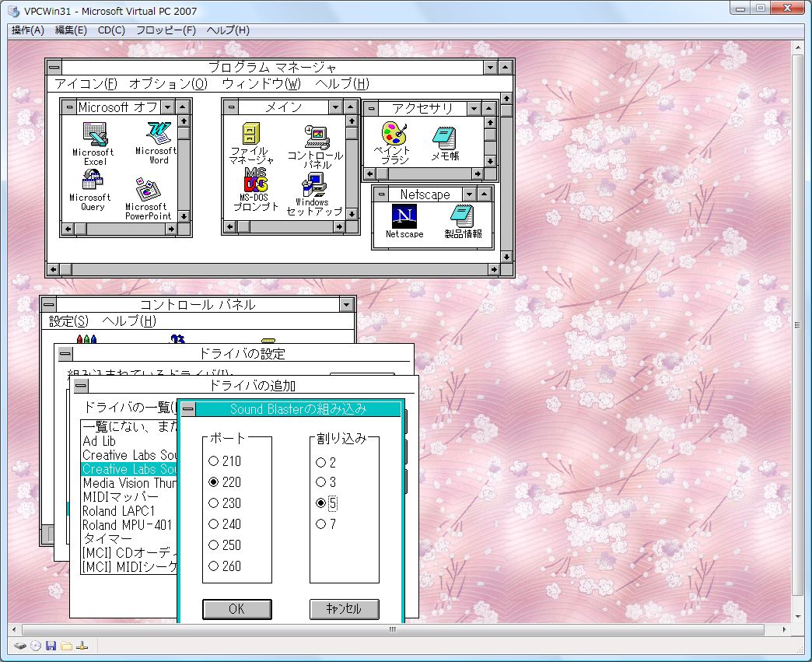
Task: Open the アイコン(F) menu in Program Manager
Action: (x=86, y=84)
